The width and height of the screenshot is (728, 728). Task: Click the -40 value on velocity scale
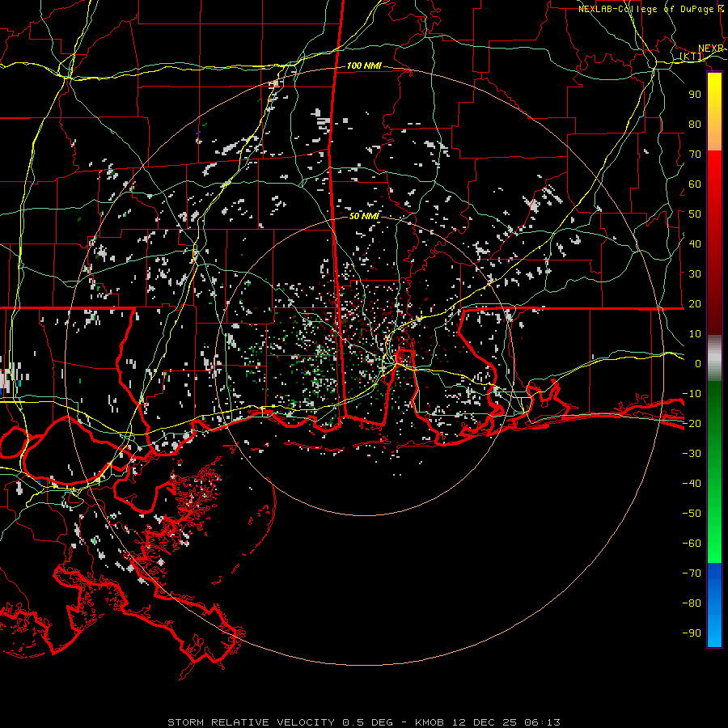coord(692,484)
